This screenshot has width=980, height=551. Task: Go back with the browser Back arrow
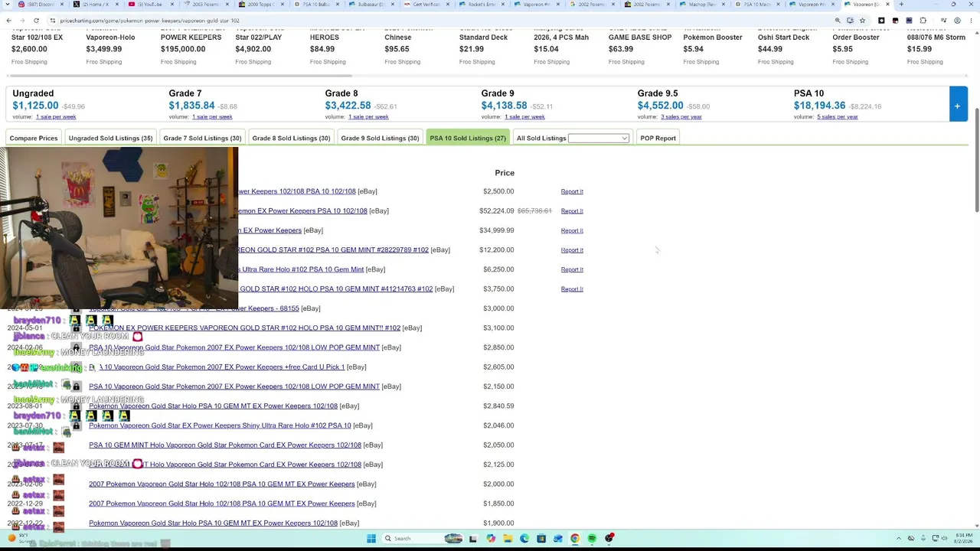(8, 21)
